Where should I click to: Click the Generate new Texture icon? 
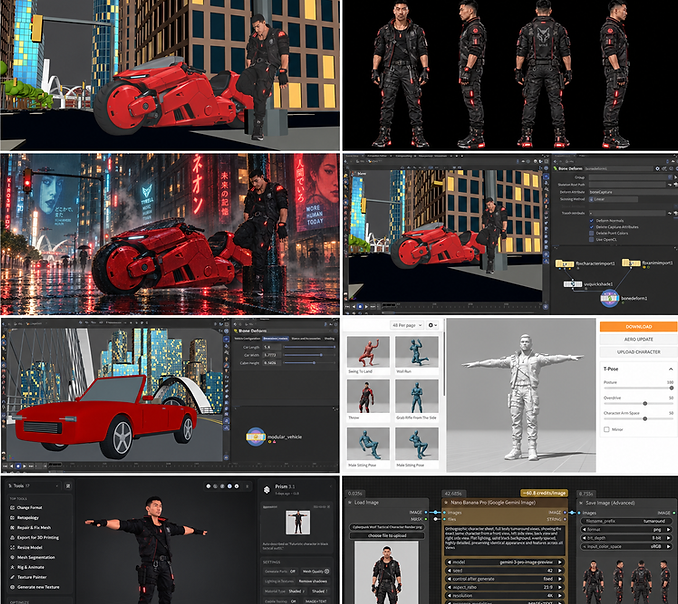(x=12, y=587)
